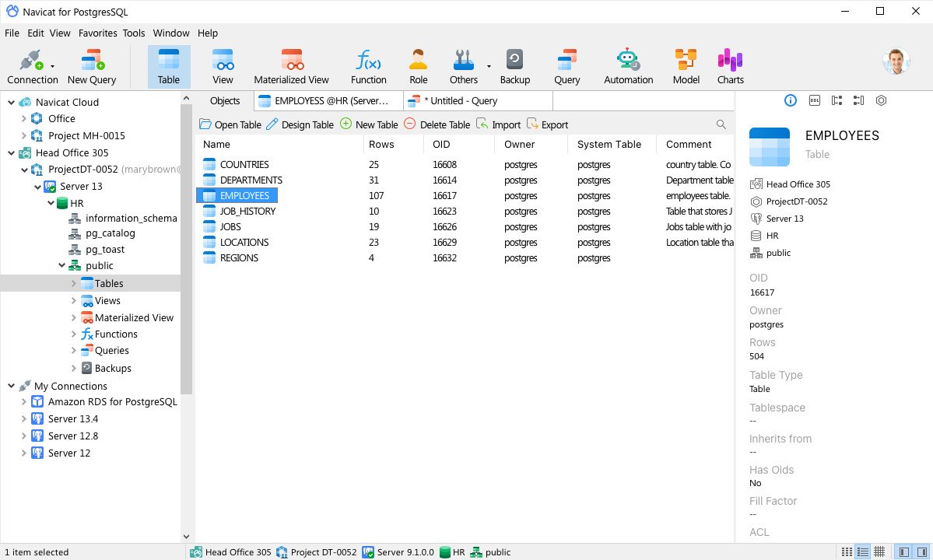933x560 pixels.
Task: Click the Design Table button
Action: pyautogui.click(x=300, y=124)
